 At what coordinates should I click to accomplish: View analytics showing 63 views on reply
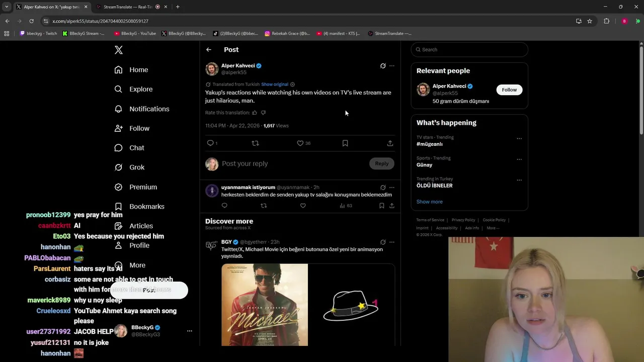coord(346,206)
